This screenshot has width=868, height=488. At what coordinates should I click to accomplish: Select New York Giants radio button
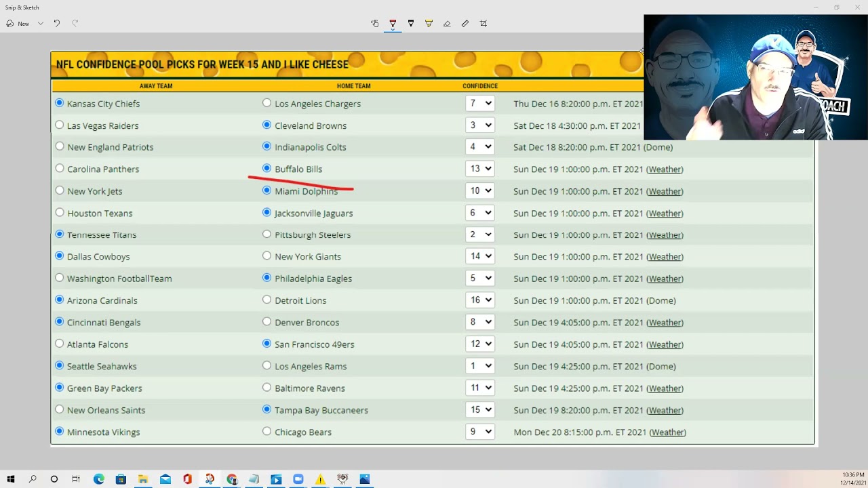coord(267,256)
